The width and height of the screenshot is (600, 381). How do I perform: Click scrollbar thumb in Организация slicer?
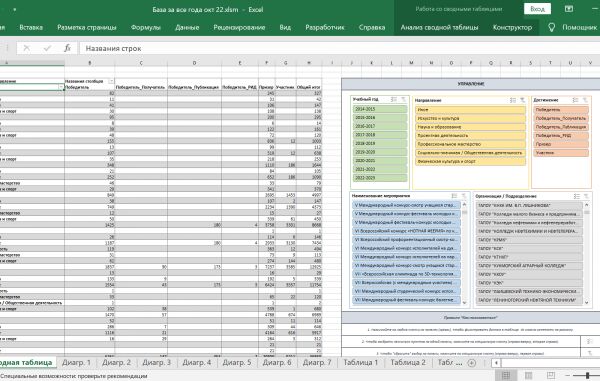coord(587,212)
